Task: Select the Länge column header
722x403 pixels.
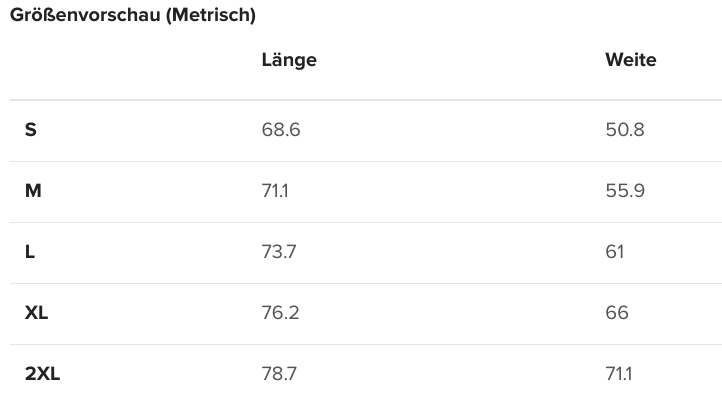Action: point(289,60)
